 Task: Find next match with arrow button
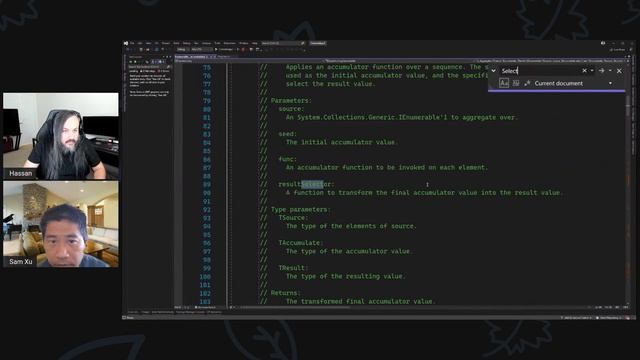tap(602, 71)
